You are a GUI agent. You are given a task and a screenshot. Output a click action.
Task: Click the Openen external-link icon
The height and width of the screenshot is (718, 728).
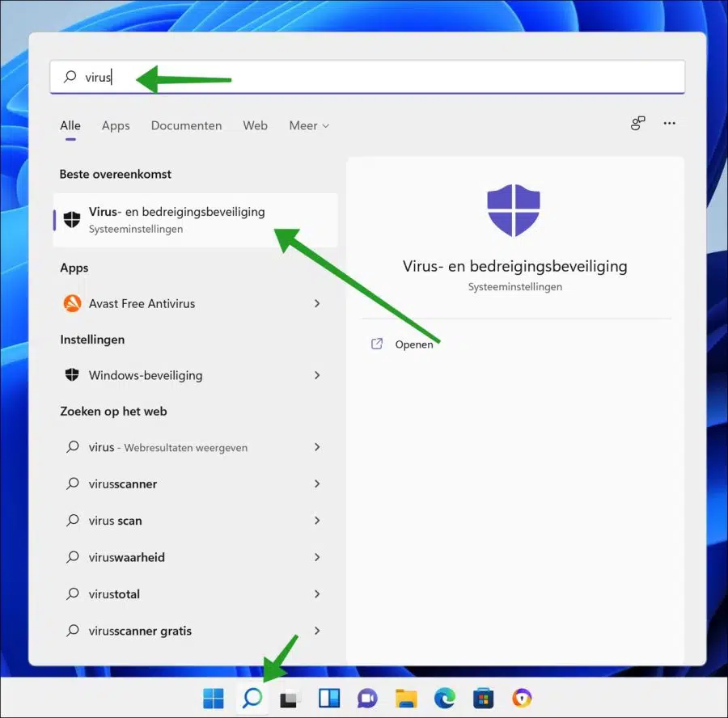377,344
